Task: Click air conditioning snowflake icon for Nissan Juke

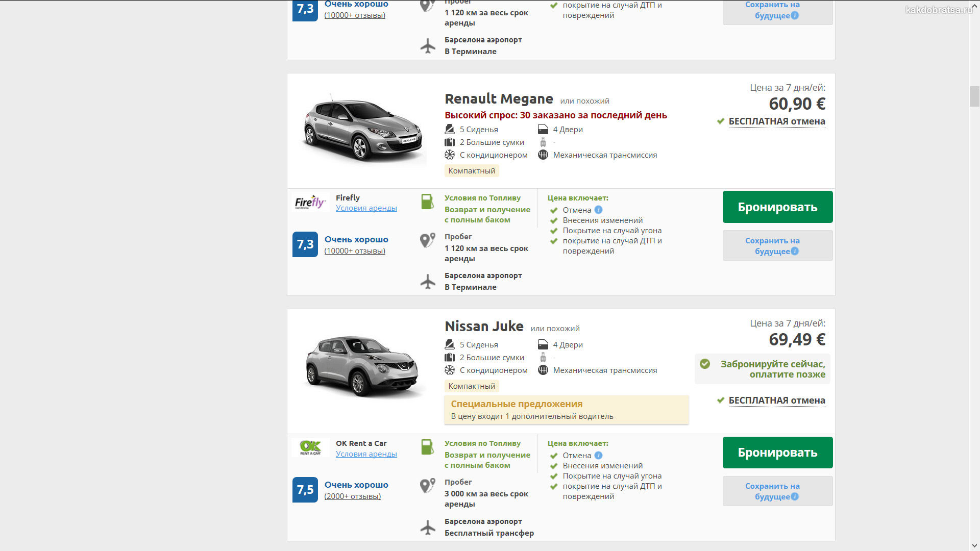Action: pos(449,370)
